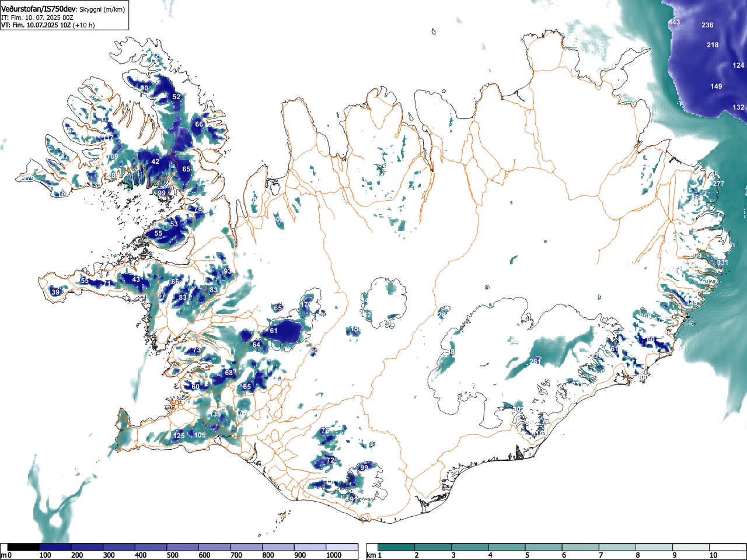Viewport: 747px width, 560px height.
Task: Click the 132 visibility value offshore
Action: [739, 107]
